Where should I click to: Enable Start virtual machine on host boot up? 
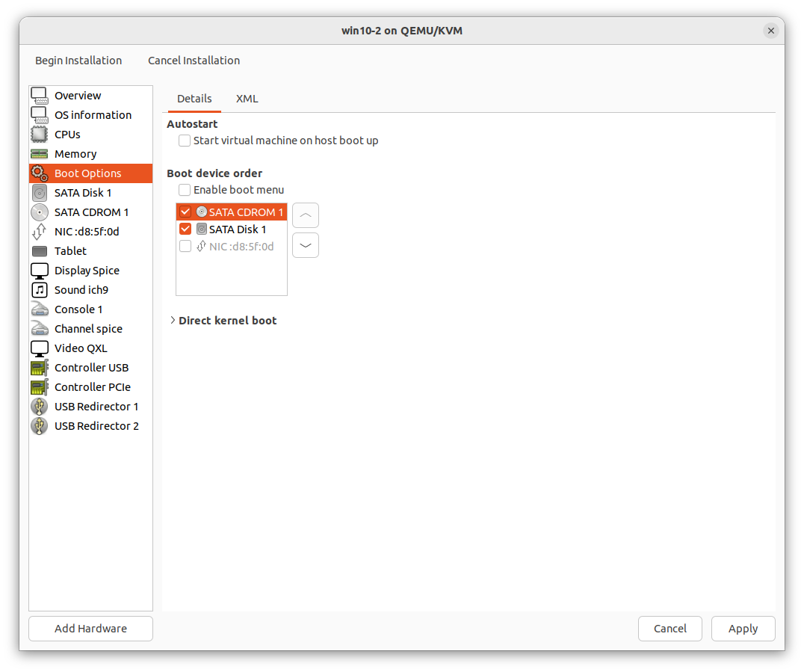[x=184, y=140]
